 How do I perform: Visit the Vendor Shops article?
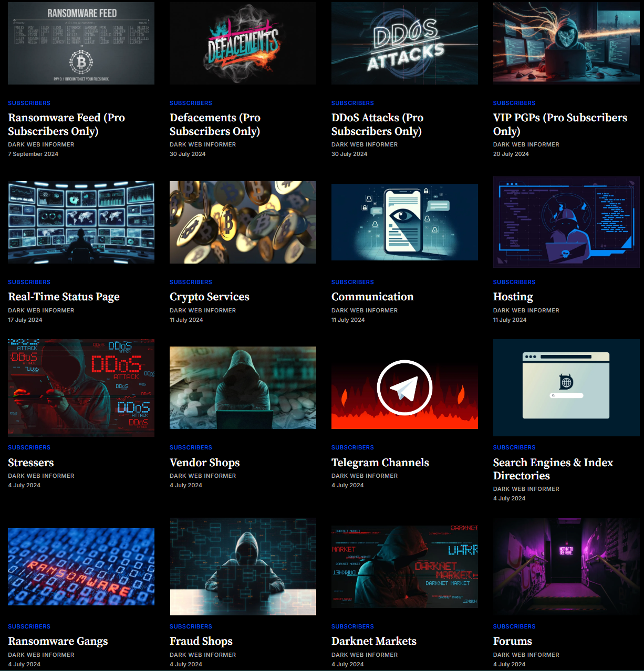(204, 463)
